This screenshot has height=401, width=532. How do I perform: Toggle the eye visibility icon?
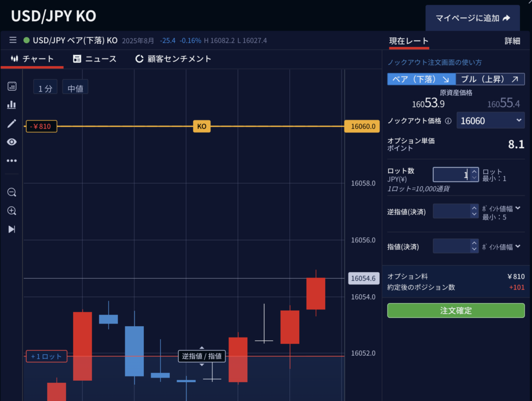tap(11, 142)
